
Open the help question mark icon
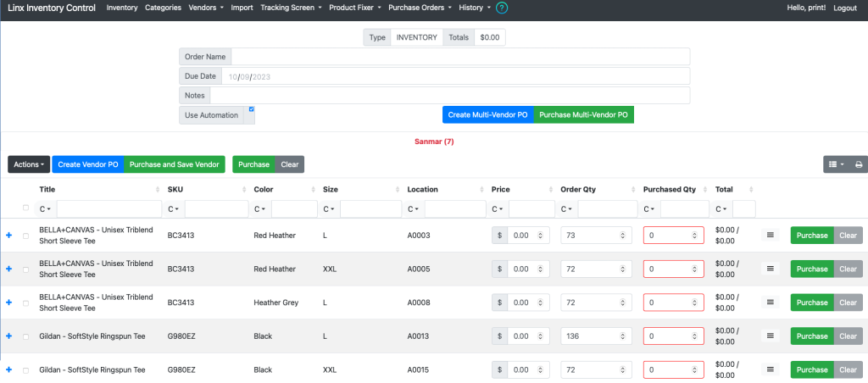[x=502, y=8]
